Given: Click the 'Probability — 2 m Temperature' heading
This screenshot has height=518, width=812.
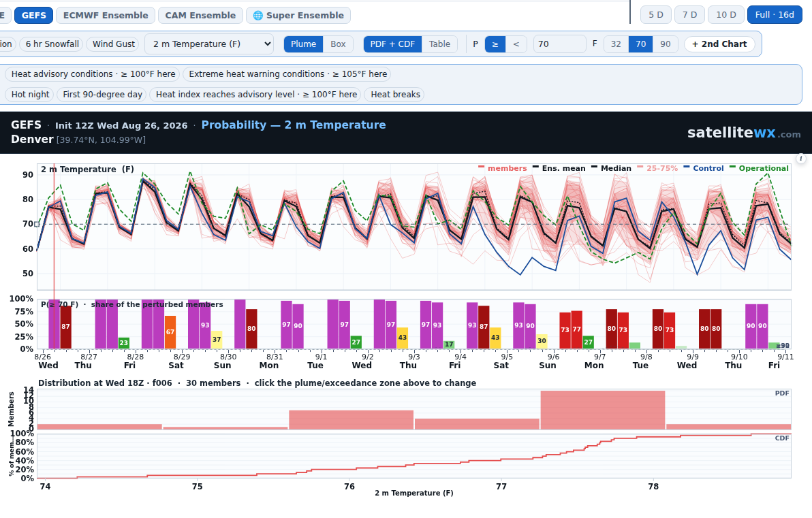Looking at the screenshot, I should 293,125.
